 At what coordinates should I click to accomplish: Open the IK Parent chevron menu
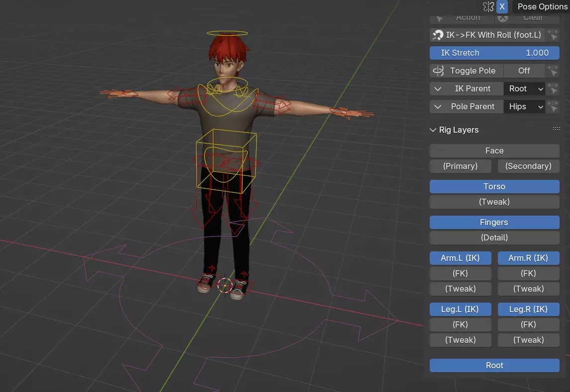point(438,88)
